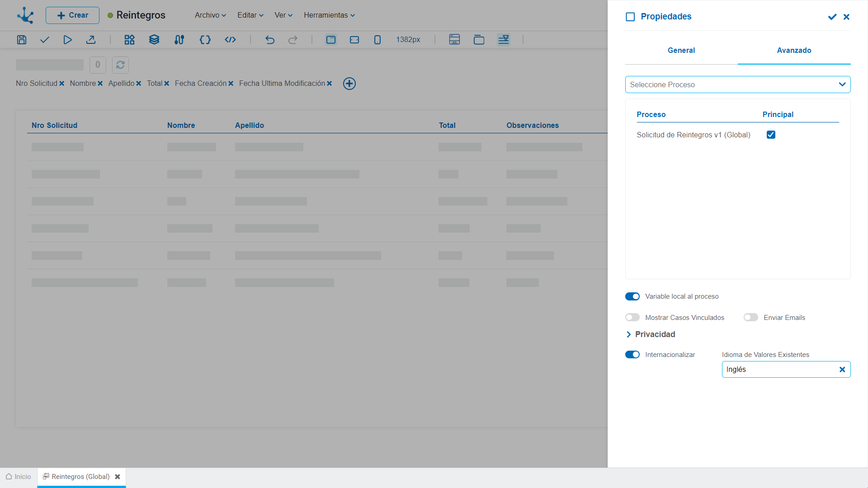Open the HTML code tags icon
The width and height of the screenshot is (868, 488).
click(x=231, y=40)
